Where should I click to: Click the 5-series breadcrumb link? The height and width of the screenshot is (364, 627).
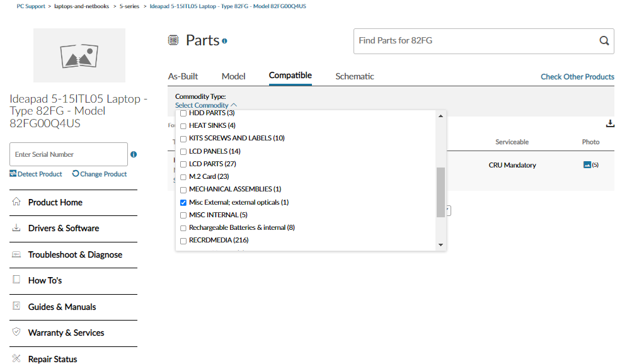(x=129, y=6)
